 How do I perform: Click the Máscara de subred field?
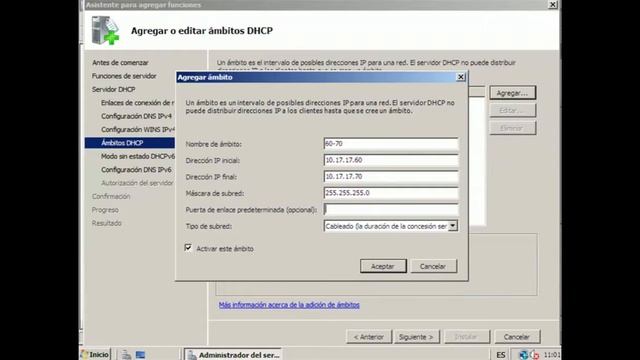[391, 193]
